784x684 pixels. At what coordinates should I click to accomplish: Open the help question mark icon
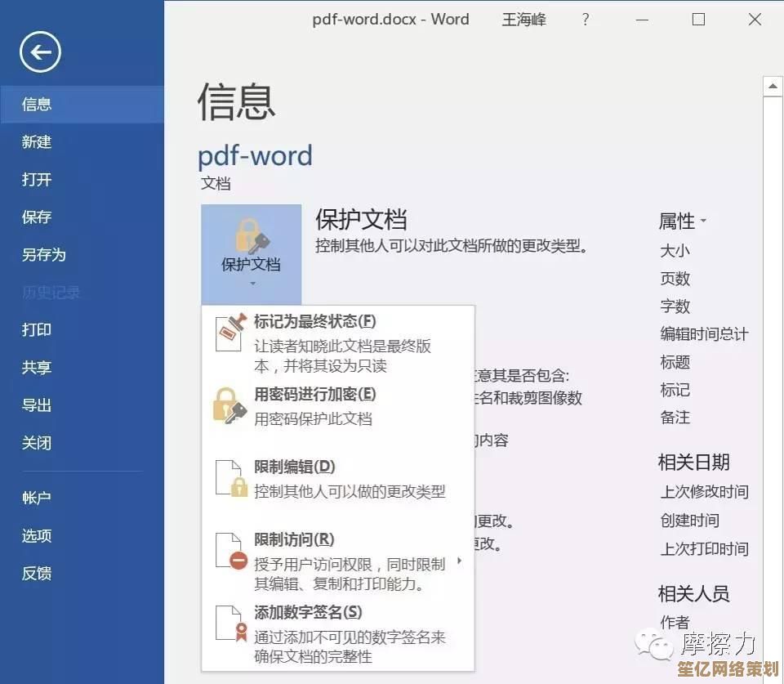[586, 20]
